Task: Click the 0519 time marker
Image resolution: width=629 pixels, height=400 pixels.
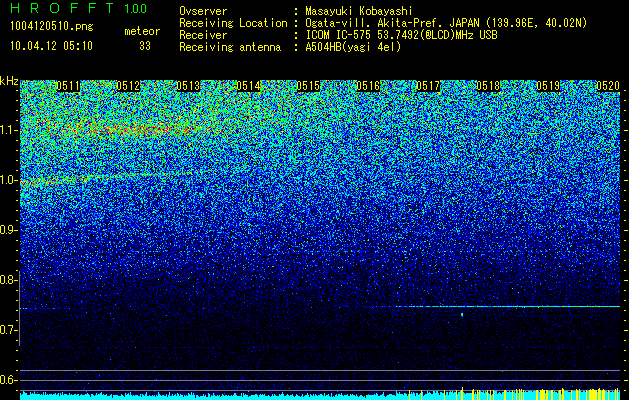Action: [548, 86]
